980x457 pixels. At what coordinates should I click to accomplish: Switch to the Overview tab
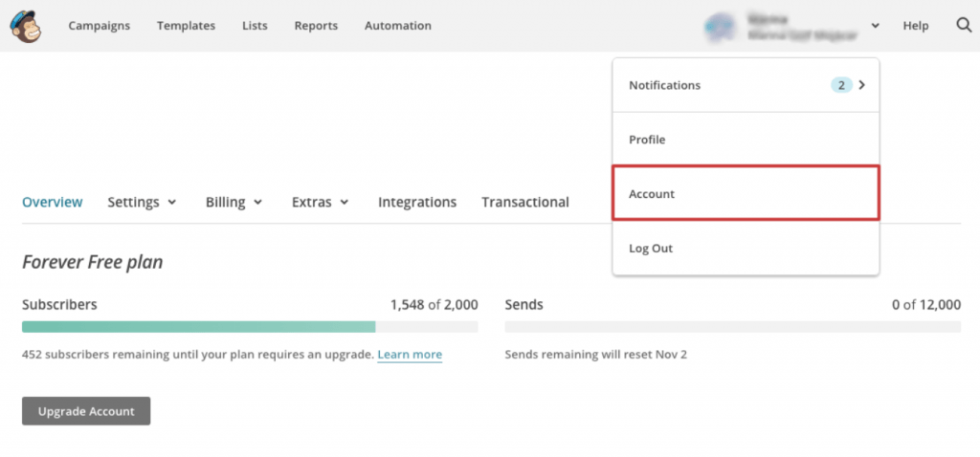click(x=53, y=203)
